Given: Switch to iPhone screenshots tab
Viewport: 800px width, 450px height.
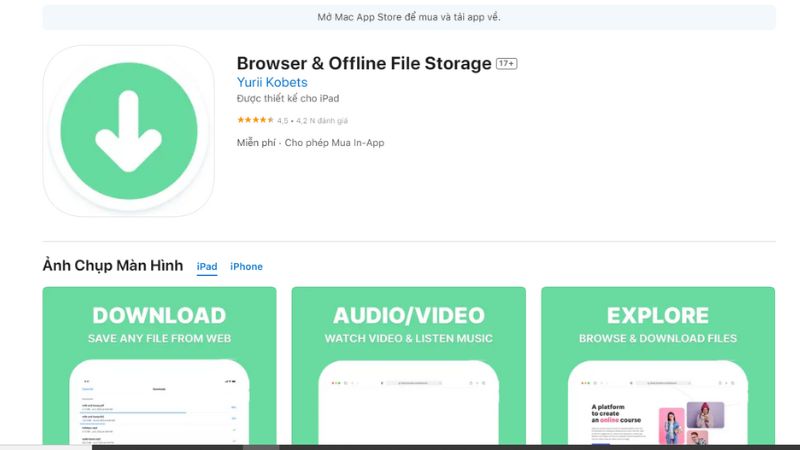Looking at the screenshot, I should coord(246,266).
